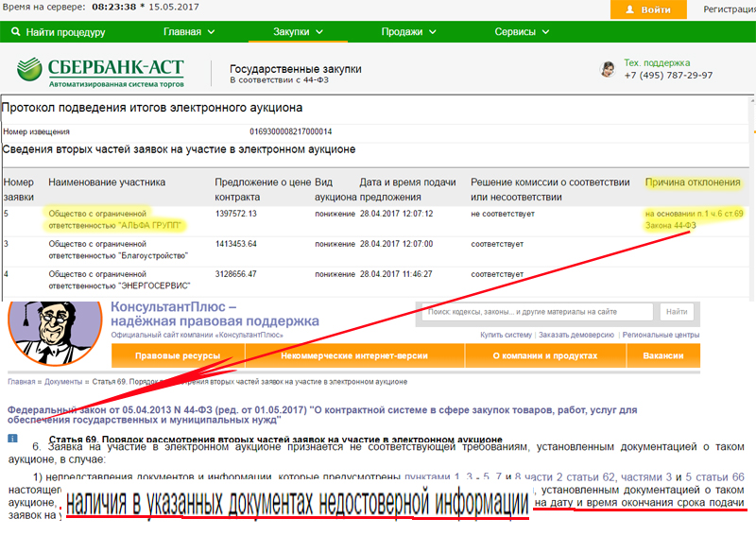Click rejection reason "на основании п.1 ч.6 ст.69"
The height and width of the screenshot is (536, 756).
pyautogui.click(x=695, y=214)
